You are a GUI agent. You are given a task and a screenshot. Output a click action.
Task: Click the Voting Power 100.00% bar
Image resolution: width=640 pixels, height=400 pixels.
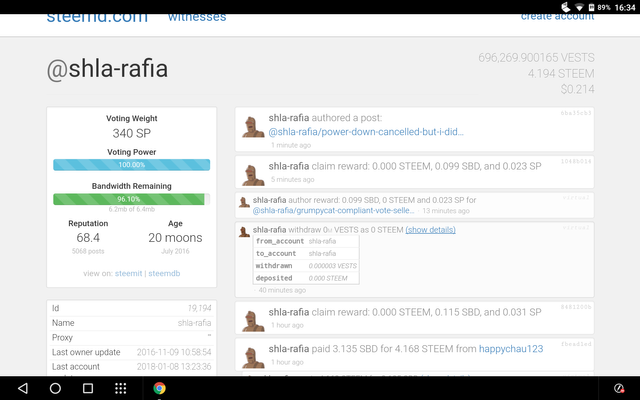click(131, 165)
